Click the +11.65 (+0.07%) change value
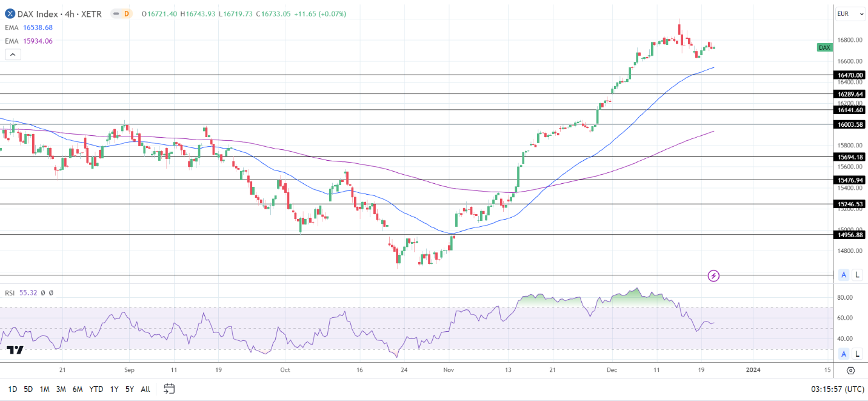 pos(320,13)
